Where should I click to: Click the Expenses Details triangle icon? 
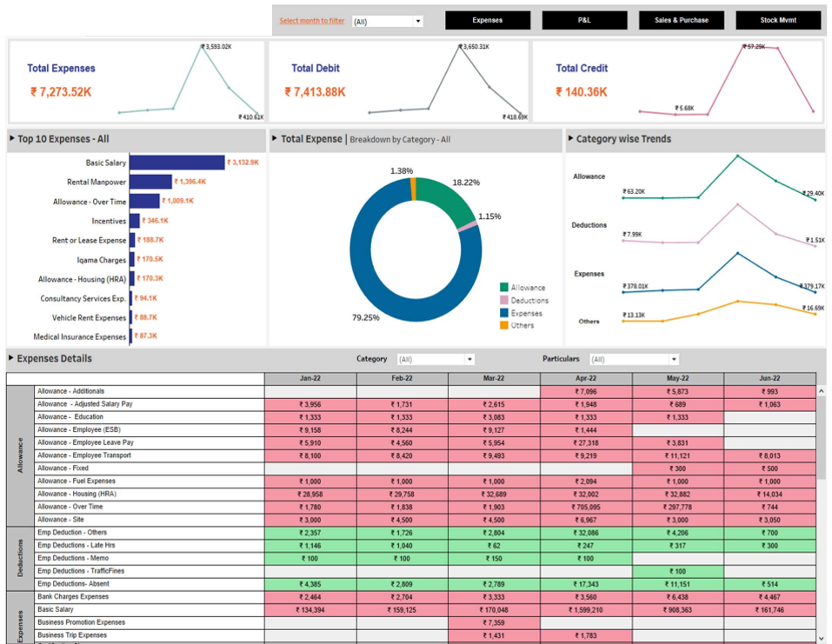tap(11, 359)
